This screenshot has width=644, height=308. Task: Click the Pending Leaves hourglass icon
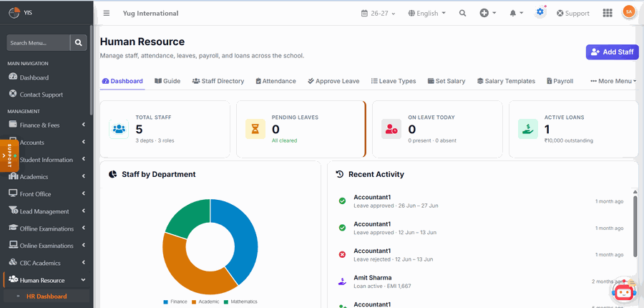coord(255,129)
